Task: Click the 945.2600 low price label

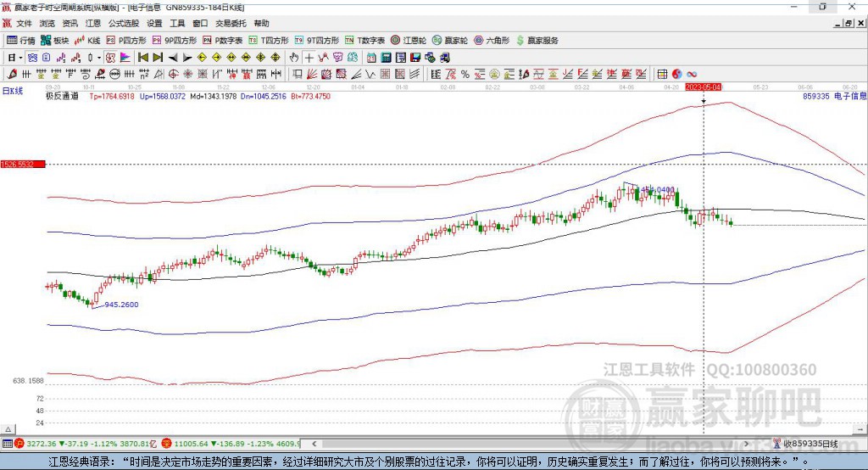Action: (x=121, y=305)
